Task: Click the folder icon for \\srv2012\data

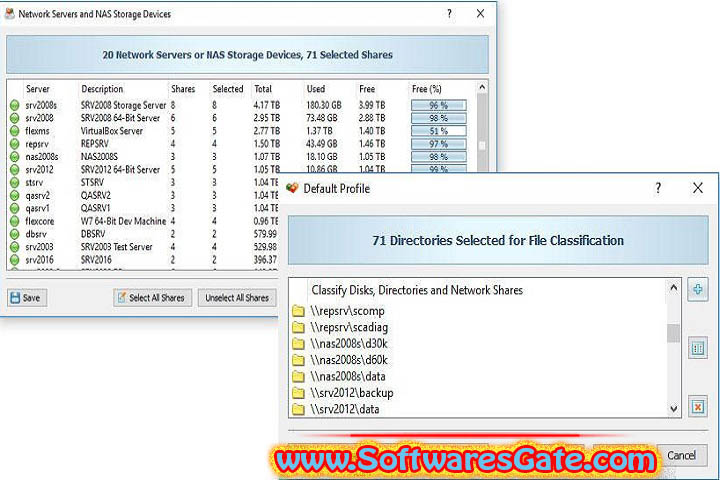Action: pyautogui.click(x=298, y=409)
